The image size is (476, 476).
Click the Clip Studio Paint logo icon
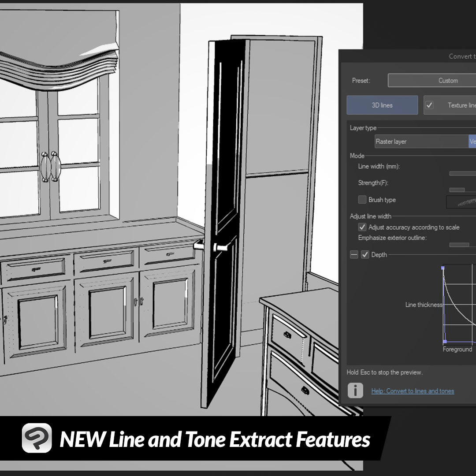click(37, 438)
